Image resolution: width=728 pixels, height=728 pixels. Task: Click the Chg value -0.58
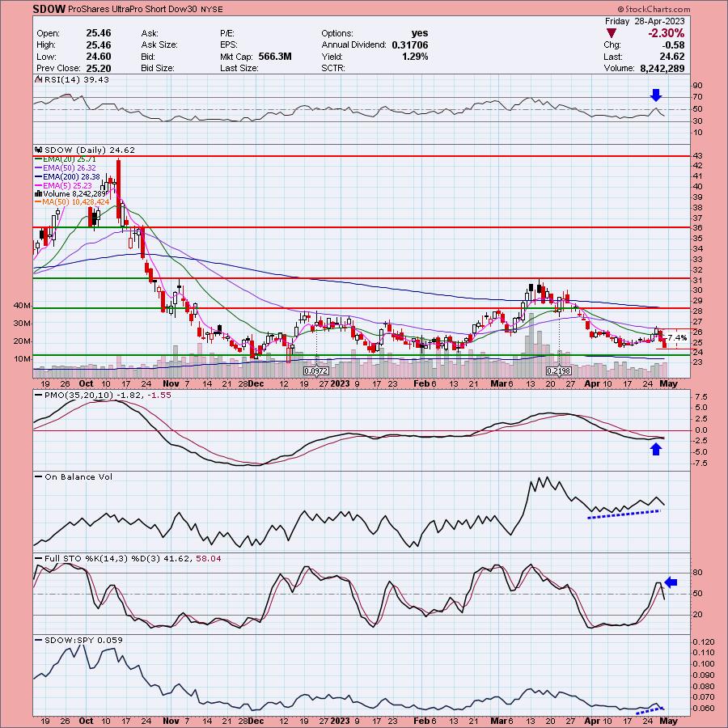tap(674, 45)
